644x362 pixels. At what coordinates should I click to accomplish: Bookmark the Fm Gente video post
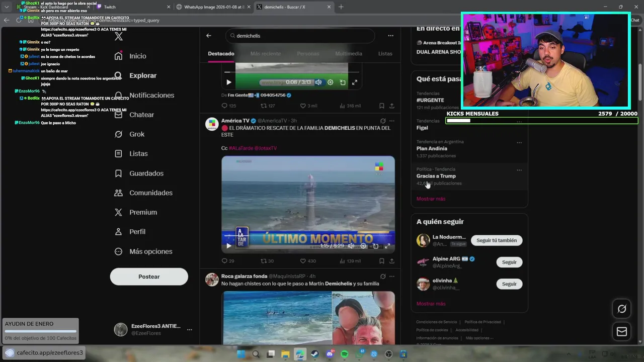point(382,106)
